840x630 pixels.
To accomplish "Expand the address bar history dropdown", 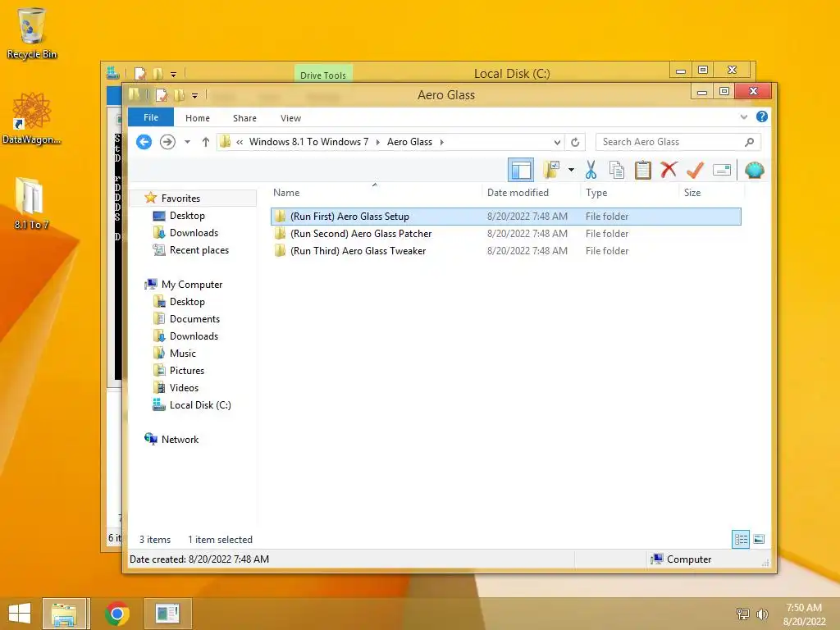I will point(557,142).
